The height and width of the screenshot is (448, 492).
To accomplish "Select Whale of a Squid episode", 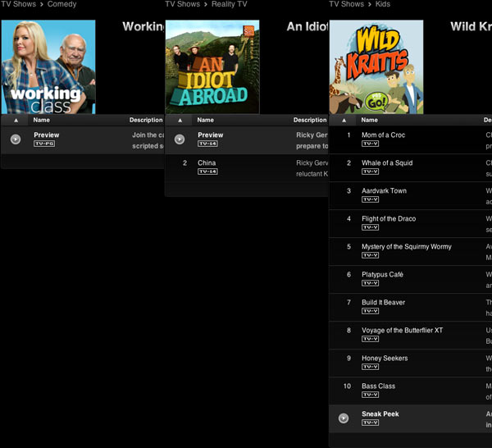I will (x=386, y=163).
